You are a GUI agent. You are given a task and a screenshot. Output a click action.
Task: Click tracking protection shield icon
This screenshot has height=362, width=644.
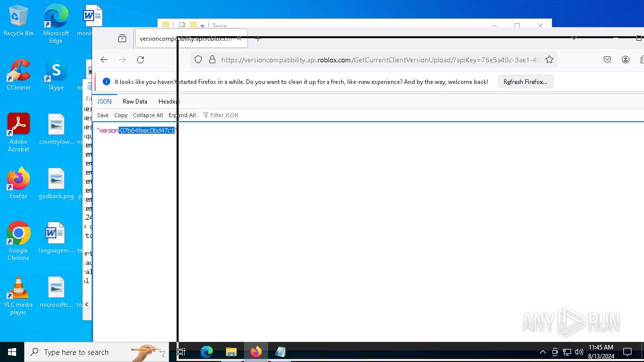tap(198, 60)
